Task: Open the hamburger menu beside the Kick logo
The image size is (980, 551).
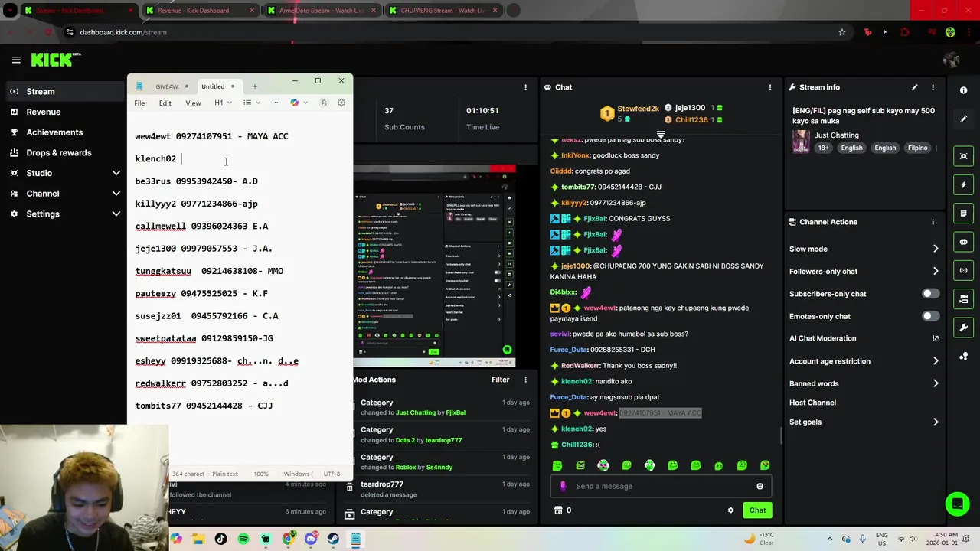Action: (16, 60)
